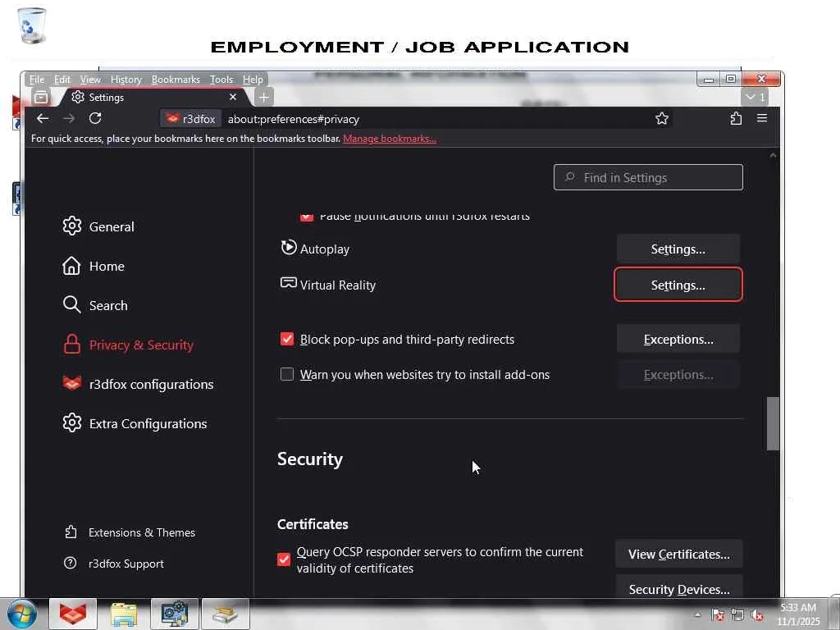The image size is (840, 630).
Task: Click the r3dfox identity icon in address bar
Action: tap(190, 119)
